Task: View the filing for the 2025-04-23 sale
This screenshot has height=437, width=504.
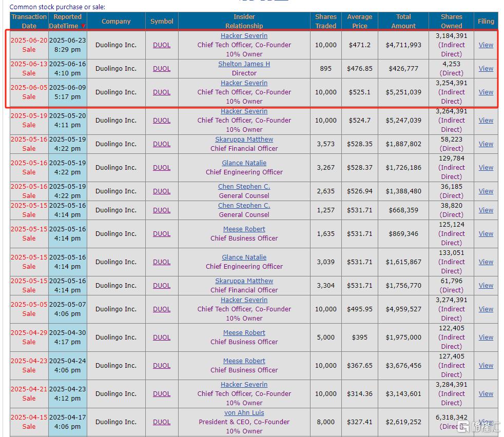Action: (486, 366)
